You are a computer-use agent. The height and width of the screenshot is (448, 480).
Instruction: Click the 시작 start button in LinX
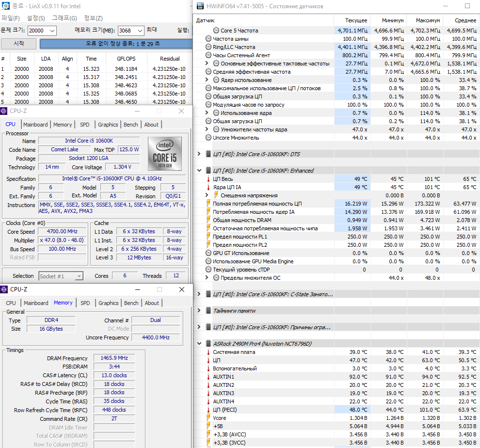pyautogui.click(x=19, y=44)
